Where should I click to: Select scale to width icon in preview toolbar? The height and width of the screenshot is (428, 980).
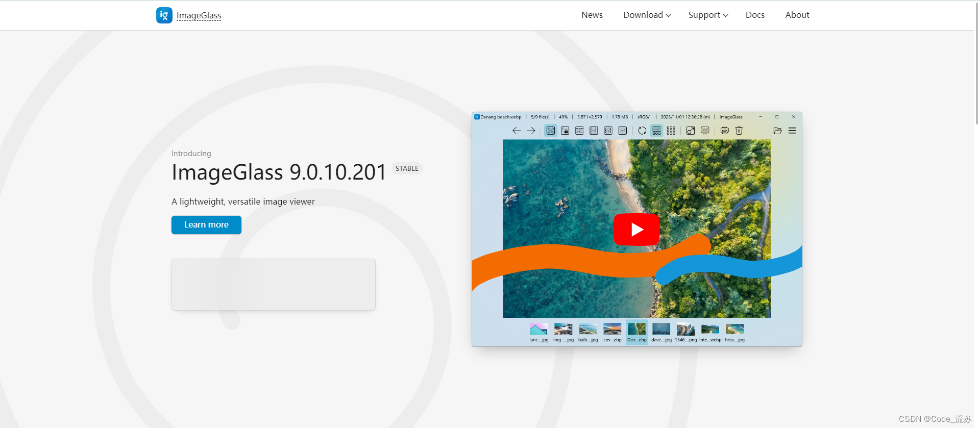(579, 131)
